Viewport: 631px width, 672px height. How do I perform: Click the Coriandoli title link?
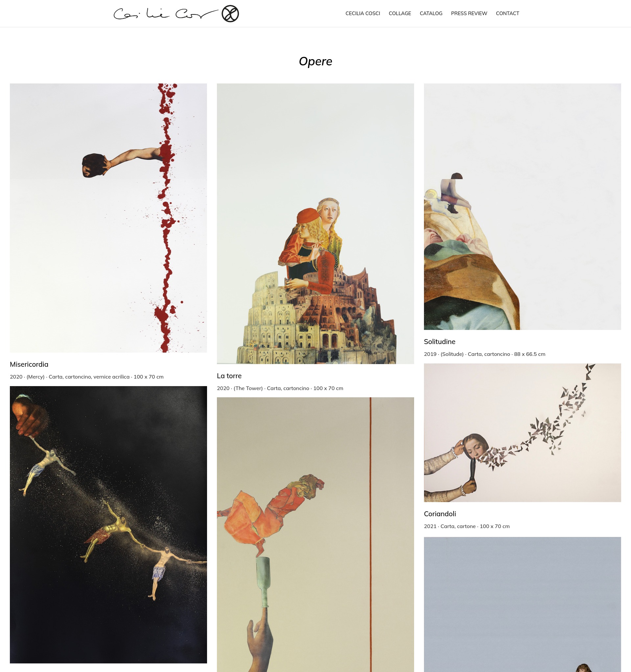[x=440, y=514]
